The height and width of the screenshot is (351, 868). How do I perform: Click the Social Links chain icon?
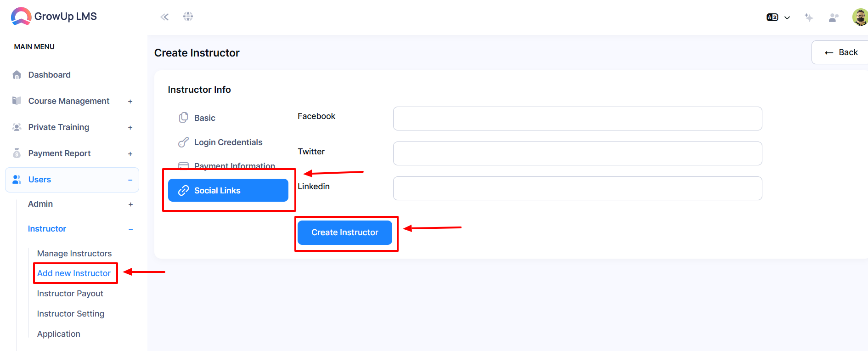click(183, 190)
